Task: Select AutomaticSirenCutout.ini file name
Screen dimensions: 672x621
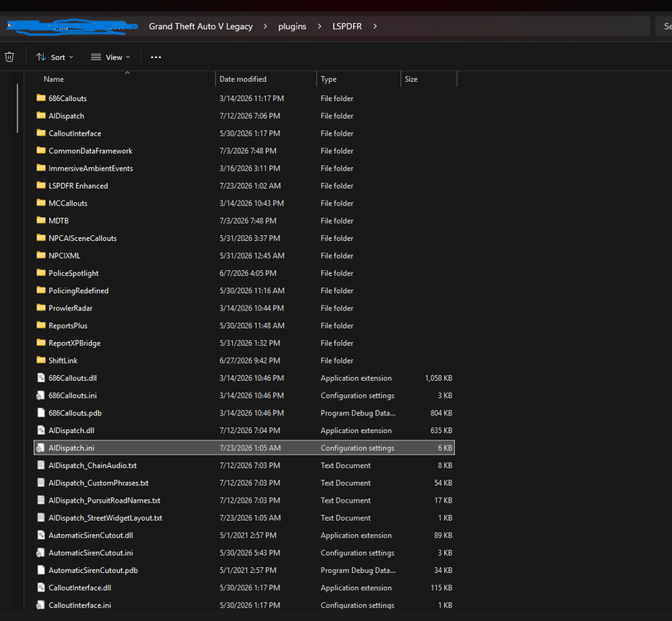Action: tap(91, 553)
